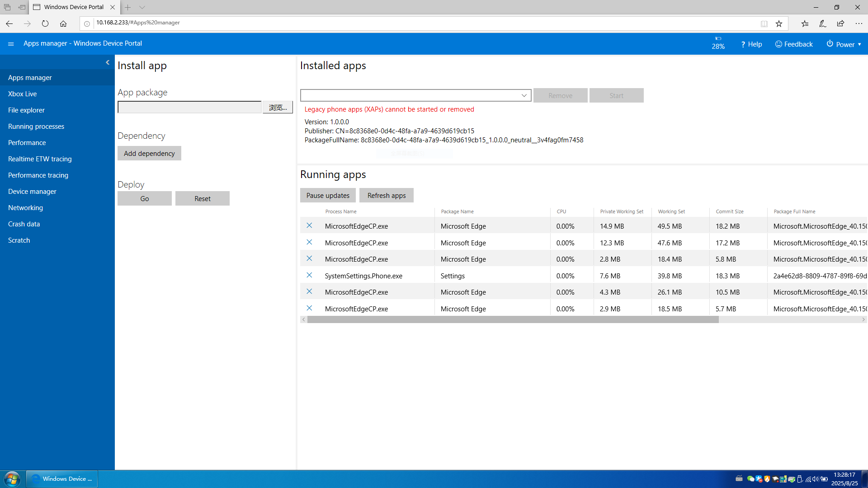
Task: Open the reading view icon
Action: pyautogui.click(x=764, y=23)
